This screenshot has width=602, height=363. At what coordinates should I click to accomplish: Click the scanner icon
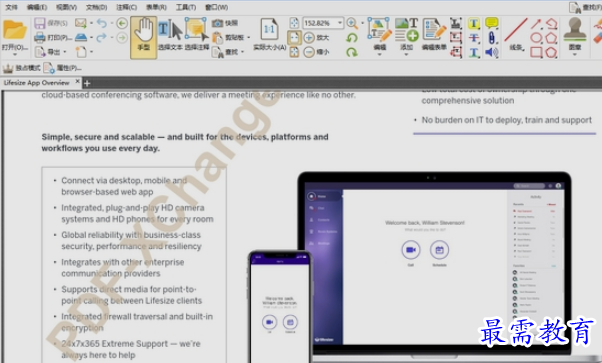tap(81, 37)
